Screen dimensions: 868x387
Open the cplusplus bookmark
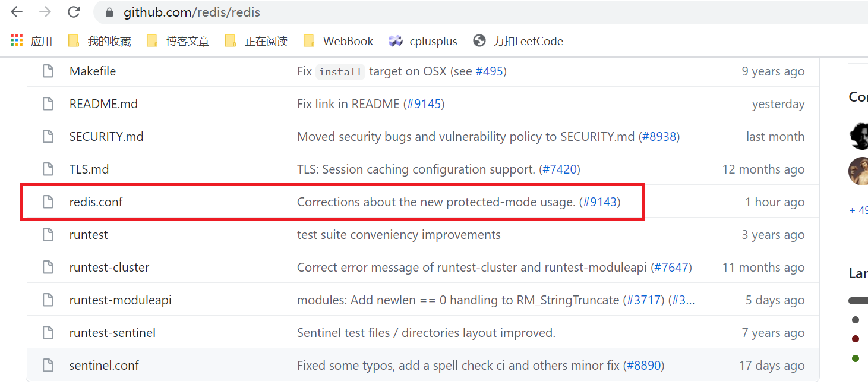click(422, 41)
